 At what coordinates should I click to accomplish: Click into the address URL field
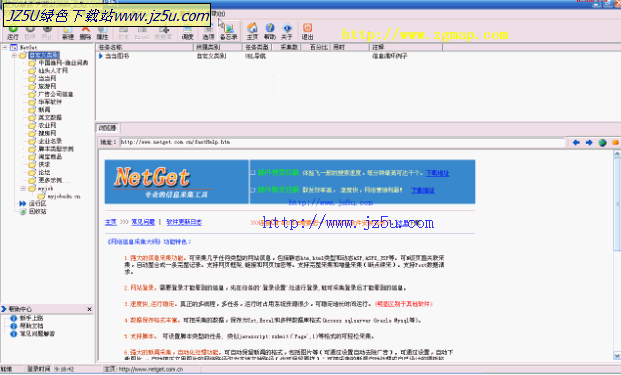(x=341, y=142)
